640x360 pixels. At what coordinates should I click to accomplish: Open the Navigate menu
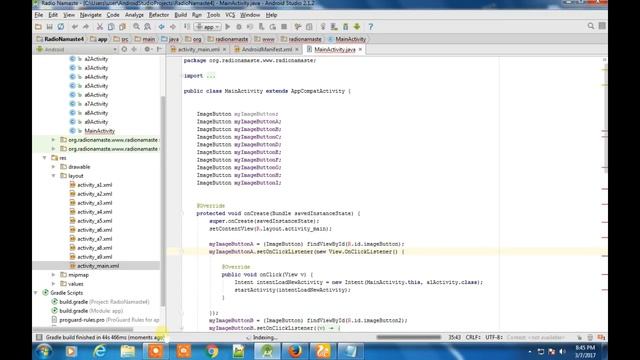coord(91,15)
